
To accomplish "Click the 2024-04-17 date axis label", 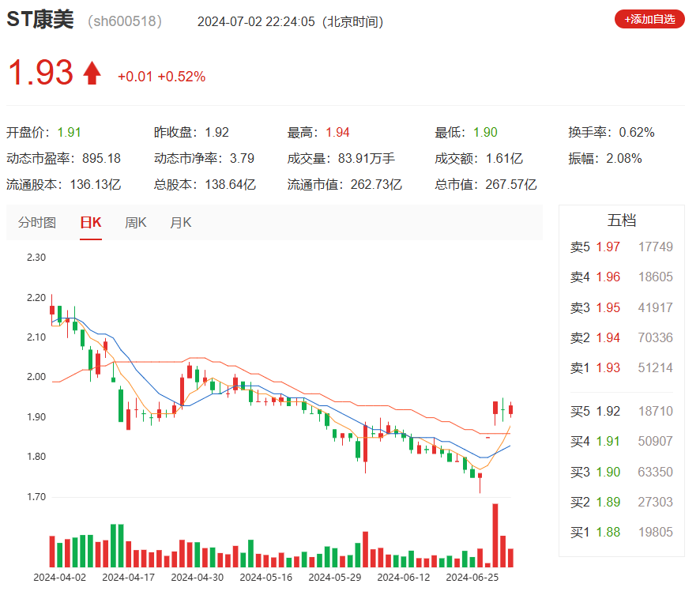I will click(129, 577).
